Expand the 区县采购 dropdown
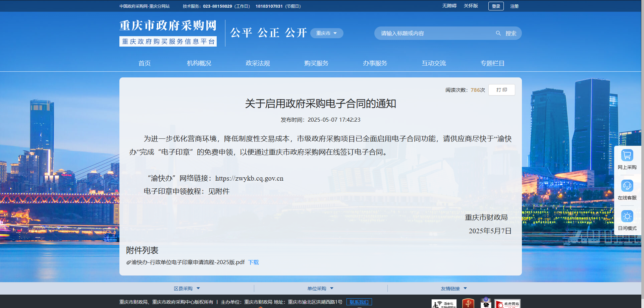 [x=186, y=289]
